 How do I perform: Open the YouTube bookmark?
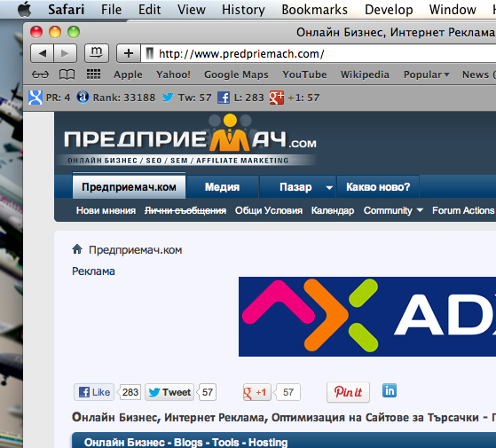point(304,75)
